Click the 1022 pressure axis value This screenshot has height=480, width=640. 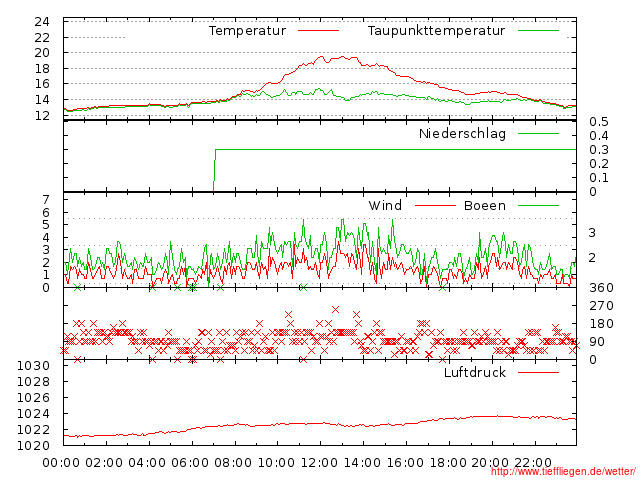33,429
